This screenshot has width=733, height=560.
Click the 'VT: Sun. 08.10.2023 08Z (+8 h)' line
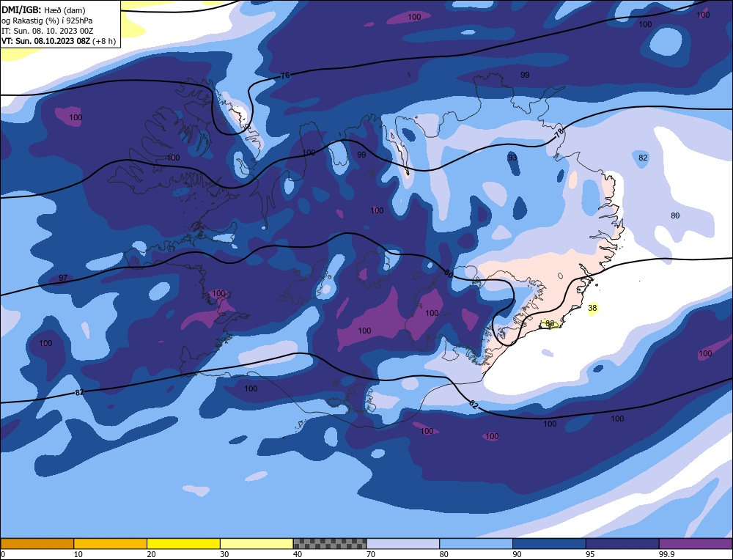point(59,41)
